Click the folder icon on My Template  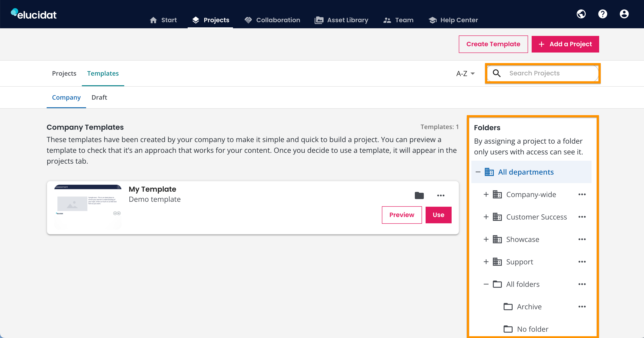pos(419,195)
